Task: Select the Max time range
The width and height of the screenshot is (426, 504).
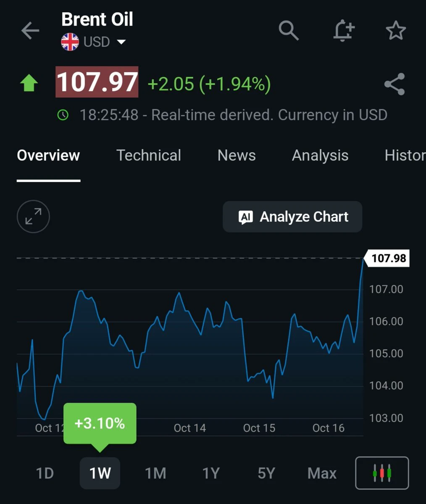Action: coord(322,473)
